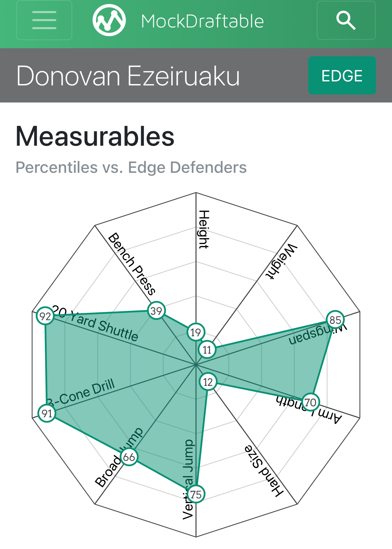The image size is (392, 549).
Task: Click the 75 vertical jump marker
Action: [x=196, y=494]
